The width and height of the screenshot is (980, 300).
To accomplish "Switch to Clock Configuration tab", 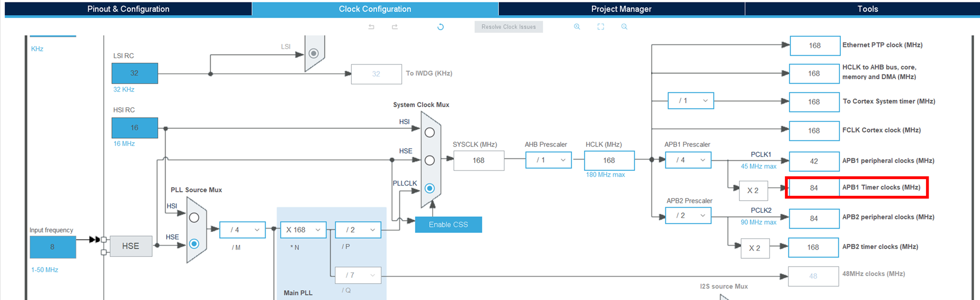I will tap(375, 9).
